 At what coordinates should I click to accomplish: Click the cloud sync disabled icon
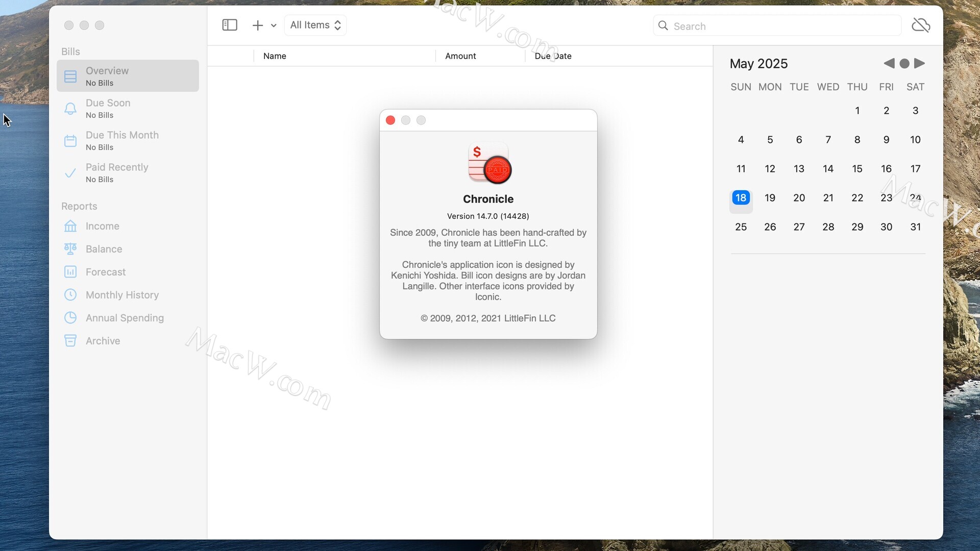click(921, 25)
